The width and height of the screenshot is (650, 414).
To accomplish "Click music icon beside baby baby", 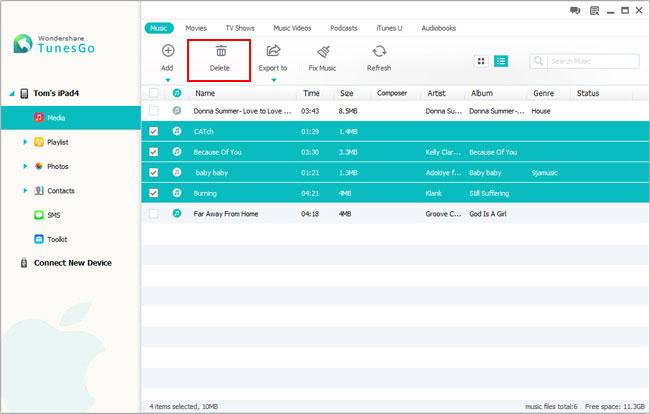I will point(177,172).
